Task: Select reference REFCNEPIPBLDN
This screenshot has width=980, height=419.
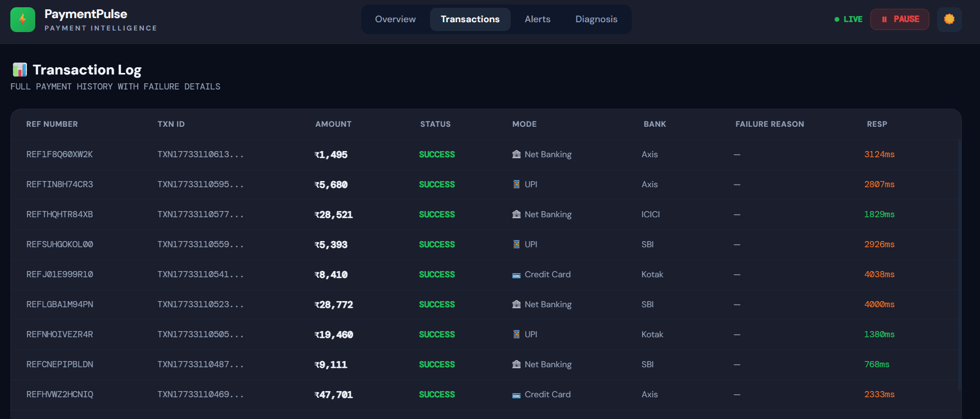Action: pyautogui.click(x=60, y=364)
